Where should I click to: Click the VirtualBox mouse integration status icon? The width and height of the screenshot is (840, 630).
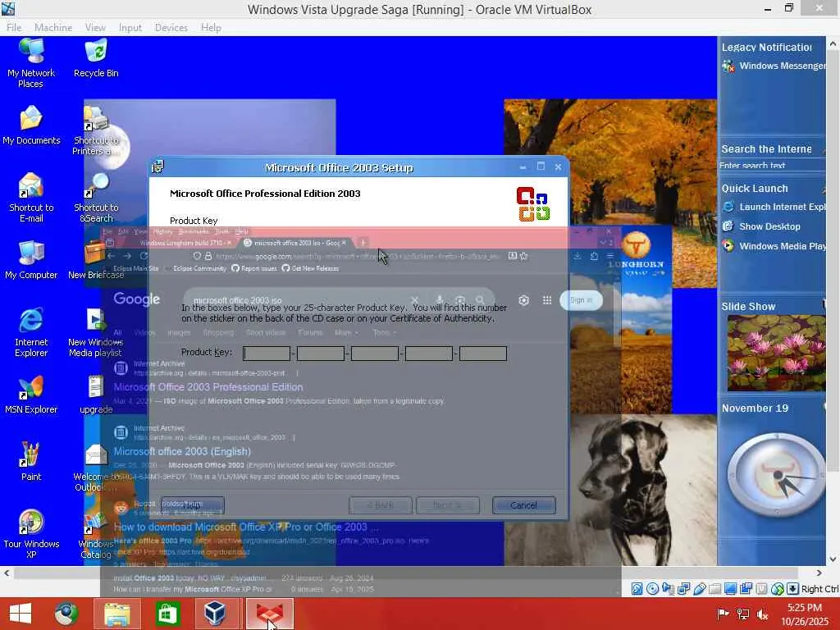[778, 589]
